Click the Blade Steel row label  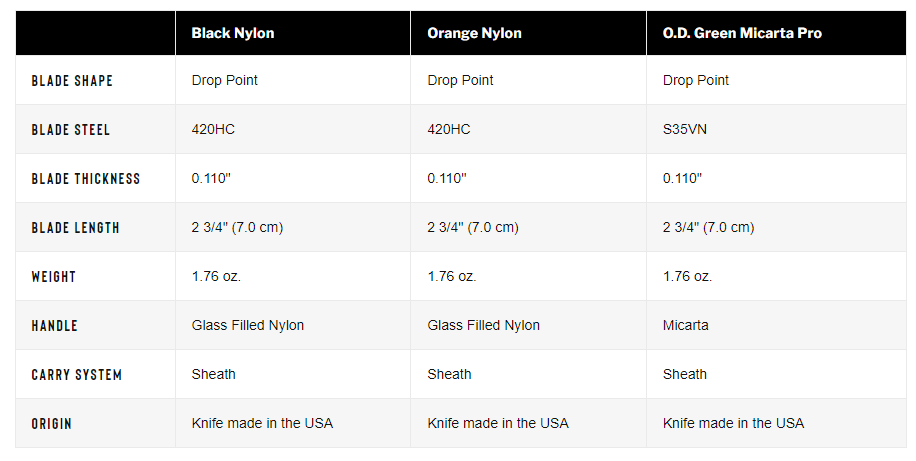coord(71,130)
